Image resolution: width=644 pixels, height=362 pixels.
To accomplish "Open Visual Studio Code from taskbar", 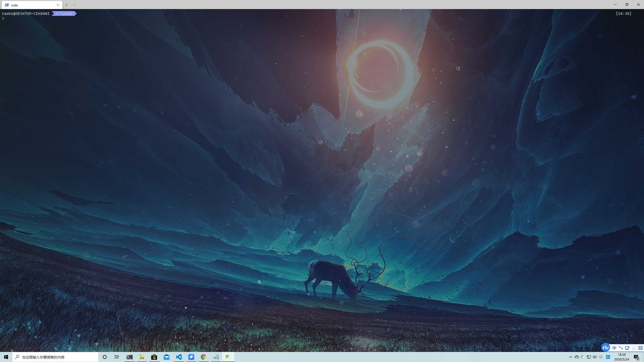I will (179, 357).
